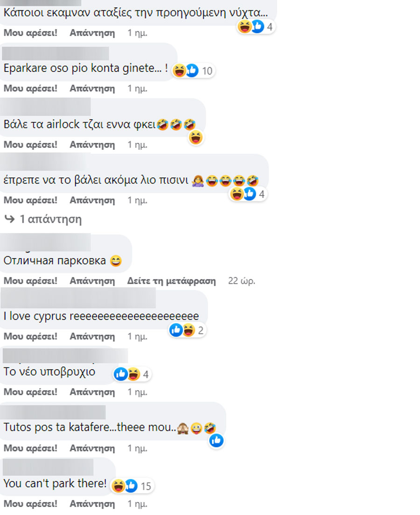
Task: Click like reaction on "Tutos pos ta katafere" comment
Action: [x=217, y=440]
